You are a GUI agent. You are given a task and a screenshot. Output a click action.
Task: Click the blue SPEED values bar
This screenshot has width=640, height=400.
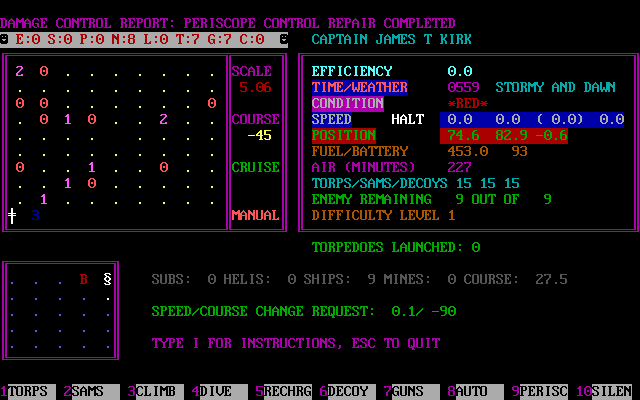pos(535,119)
